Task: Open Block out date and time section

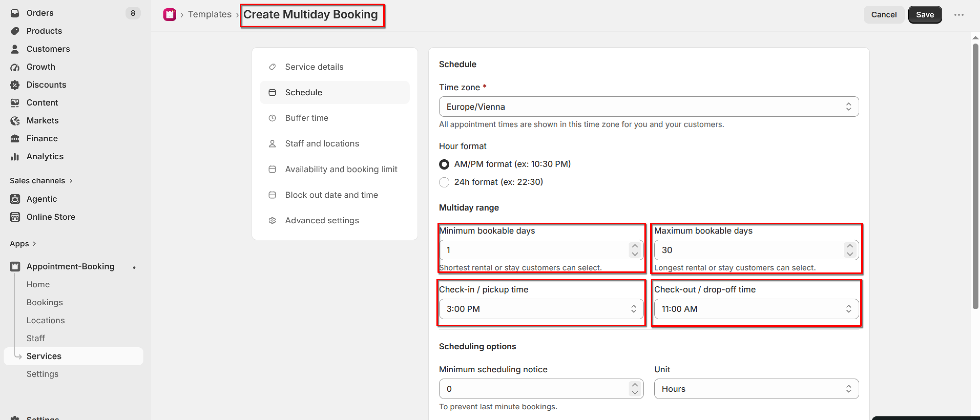Action: pos(335,195)
